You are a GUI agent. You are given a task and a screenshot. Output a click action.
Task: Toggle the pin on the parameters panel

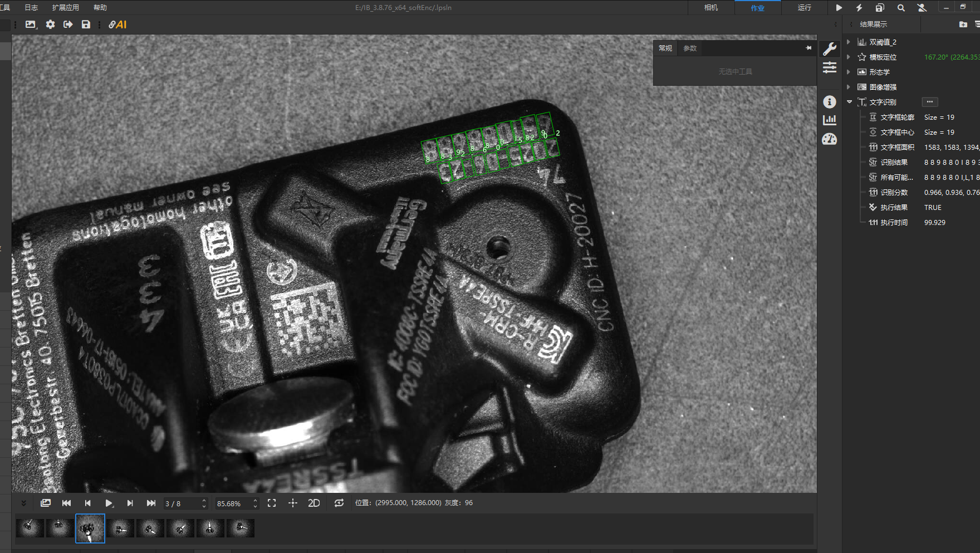pyautogui.click(x=808, y=48)
